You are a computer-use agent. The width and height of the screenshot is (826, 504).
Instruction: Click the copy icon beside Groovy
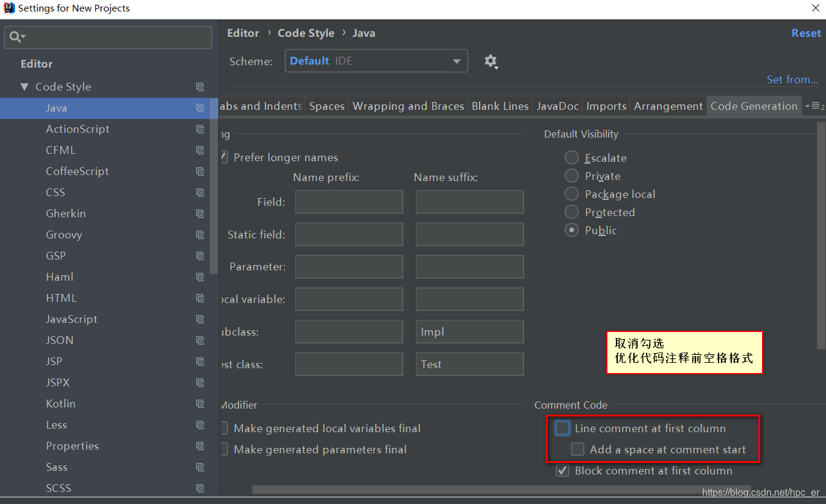[200, 235]
